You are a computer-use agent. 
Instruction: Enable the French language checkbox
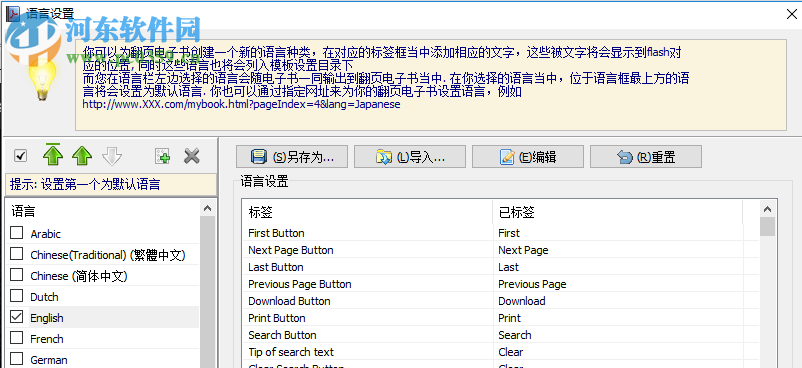(17, 338)
